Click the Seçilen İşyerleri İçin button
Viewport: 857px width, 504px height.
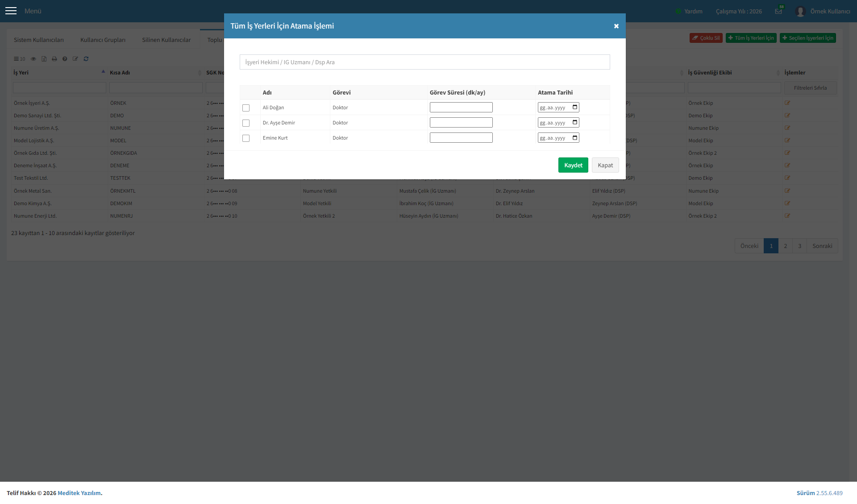tap(808, 38)
